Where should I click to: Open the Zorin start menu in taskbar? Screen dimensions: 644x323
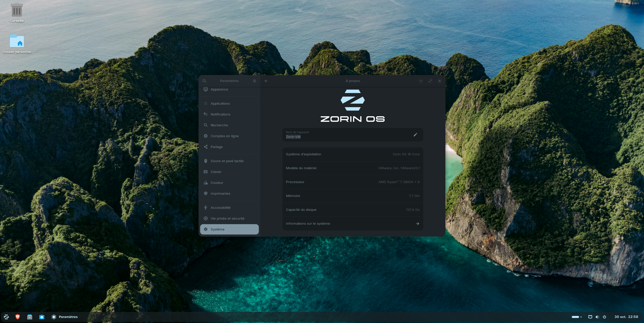tap(6, 317)
